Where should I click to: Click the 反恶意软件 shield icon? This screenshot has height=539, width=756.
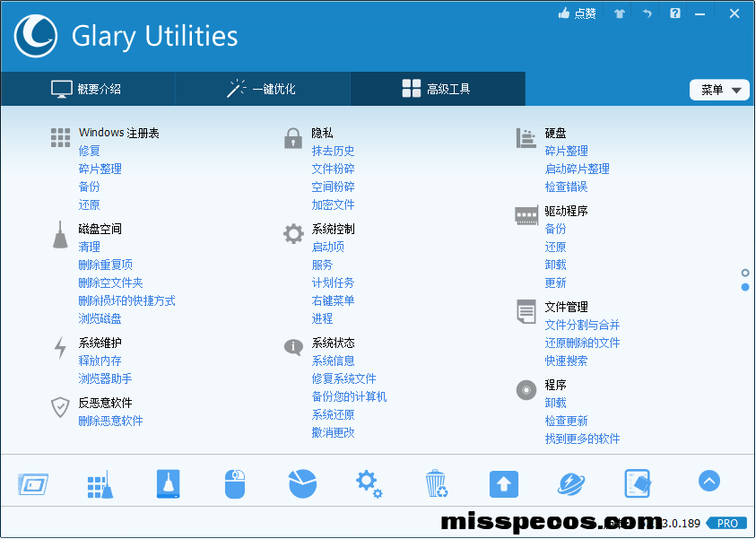click(x=60, y=407)
